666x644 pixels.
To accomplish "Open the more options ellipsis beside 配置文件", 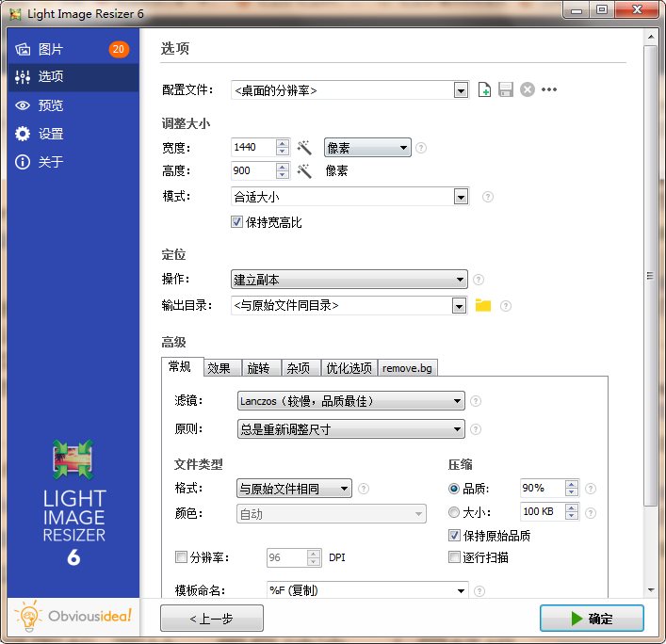I will coord(550,90).
